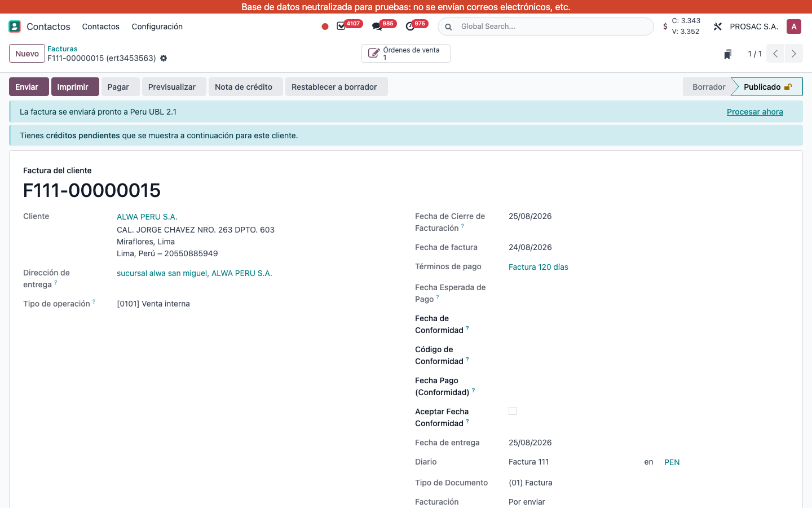Open the PEN currency link
This screenshot has height=508, width=812.
(672, 462)
